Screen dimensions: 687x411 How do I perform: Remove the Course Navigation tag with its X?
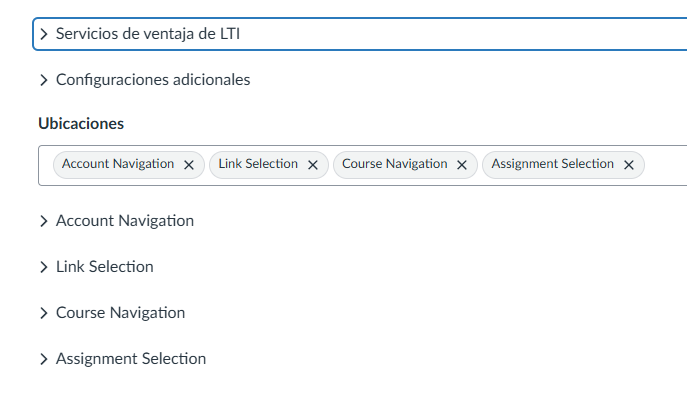(x=462, y=165)
